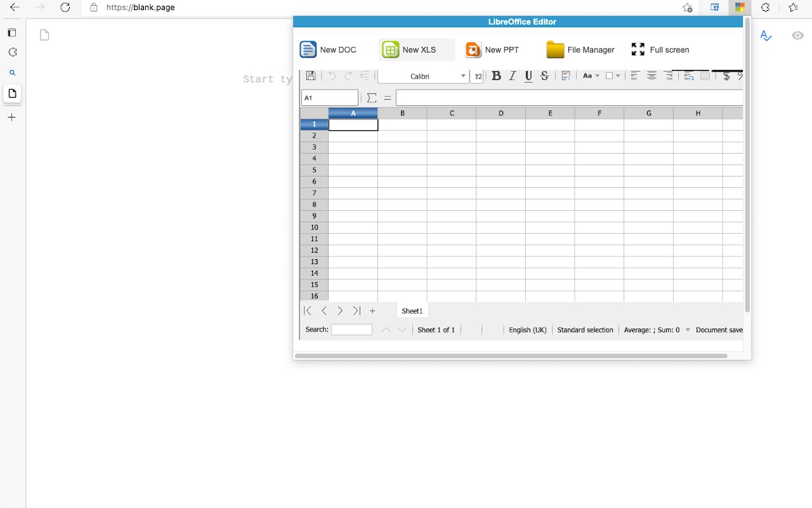Go to the previous sheet arrow
This screenshot has height=508, width=812.
click(x=324, y=311)
